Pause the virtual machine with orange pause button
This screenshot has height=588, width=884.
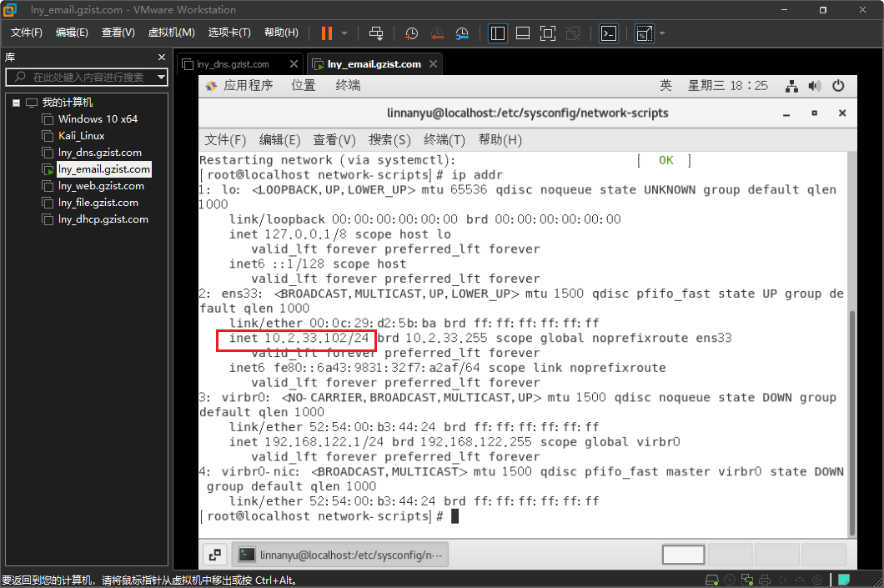(x=327, y=33)
